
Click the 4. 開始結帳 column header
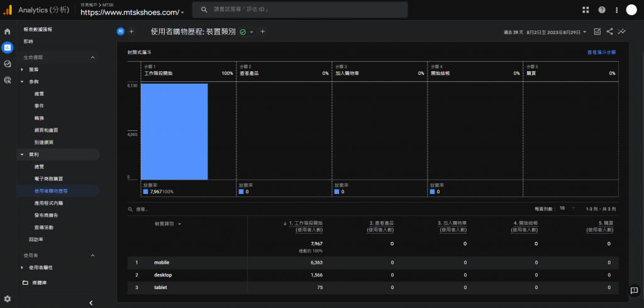pos(525,227)
